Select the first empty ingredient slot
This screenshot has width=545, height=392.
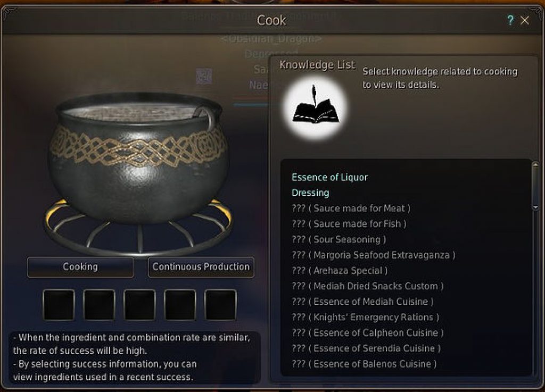tap(59, 305)
